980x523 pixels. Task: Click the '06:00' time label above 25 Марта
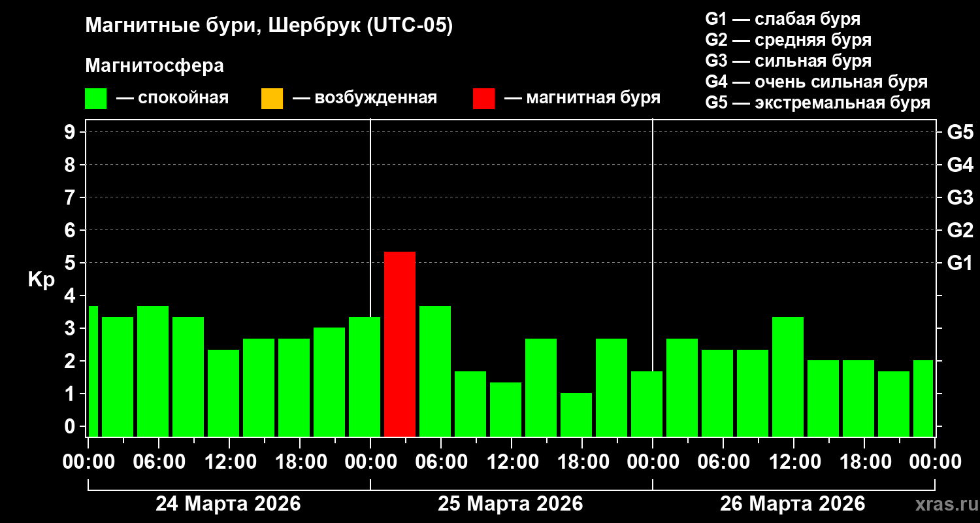click(x=441, y=462)
